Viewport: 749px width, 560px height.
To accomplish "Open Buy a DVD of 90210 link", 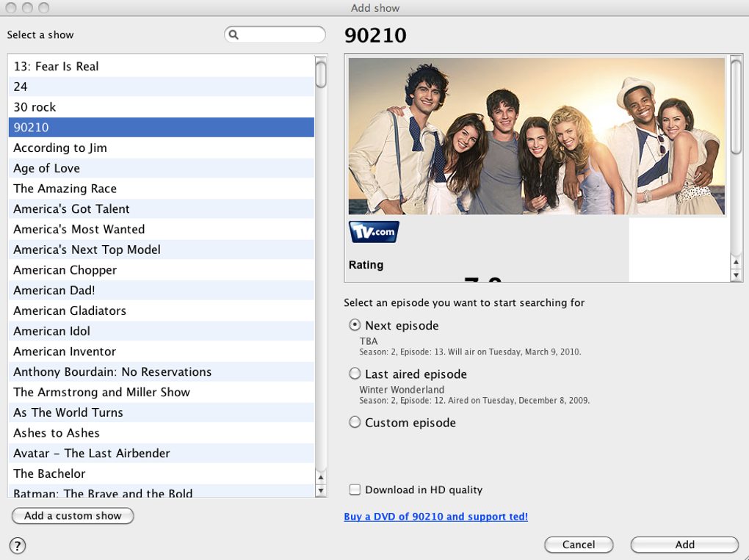I will click(x=435, y=517).
